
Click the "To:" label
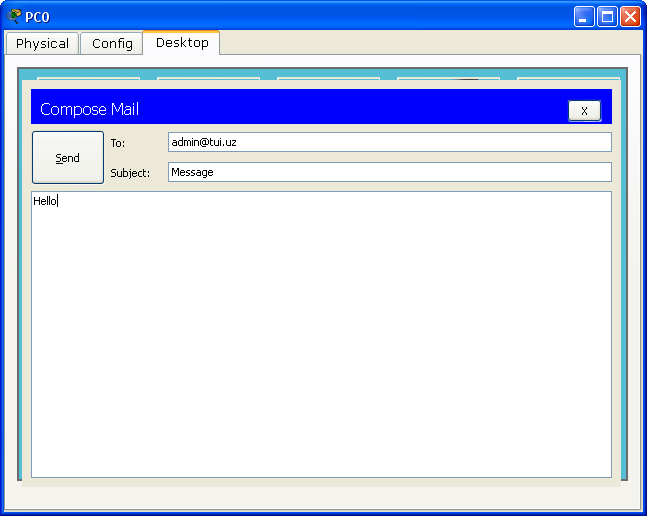coord(118,143)
